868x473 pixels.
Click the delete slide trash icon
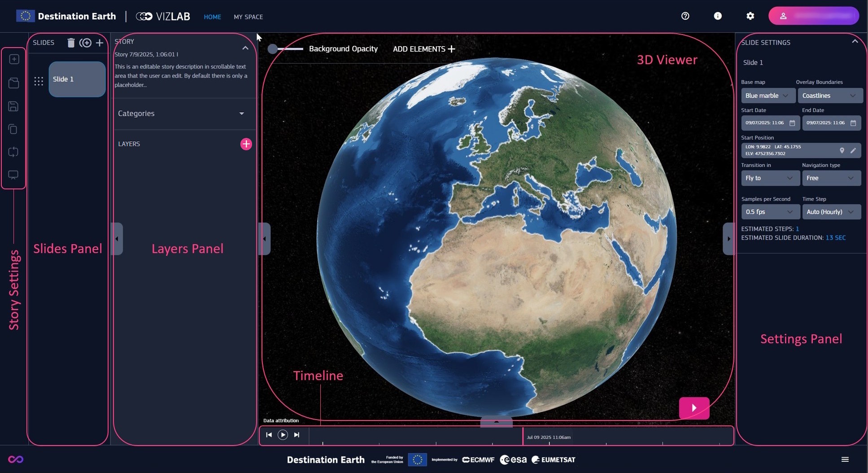coord(71,43)
